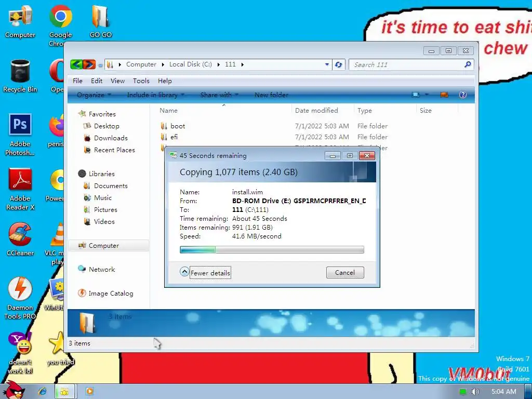Launch Adobe Photoshop desktop shortcut
This screenshot has height=399, width=532.
pyautogui.click(x=20, y=135)
